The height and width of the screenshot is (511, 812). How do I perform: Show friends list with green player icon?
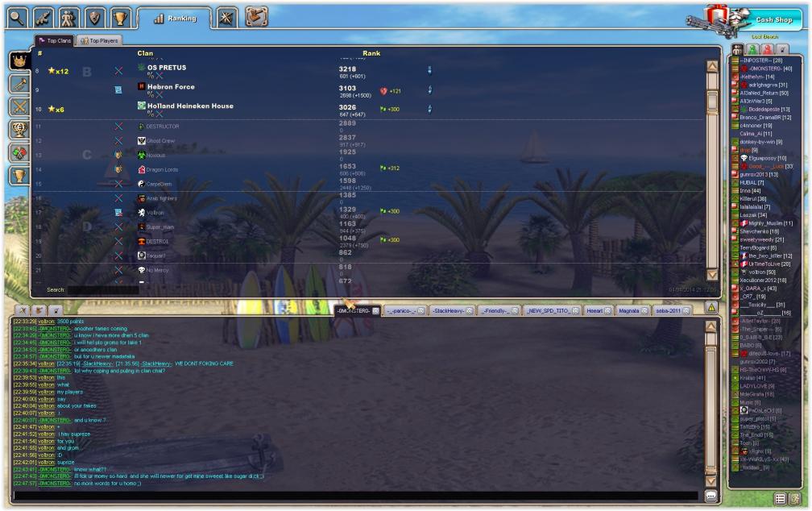point(752,50)
